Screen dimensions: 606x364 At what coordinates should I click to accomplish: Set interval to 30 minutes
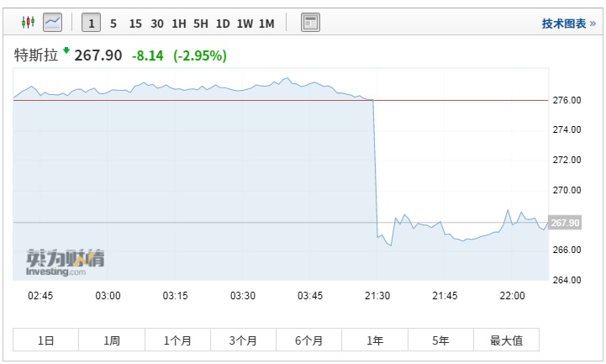(x=157, y=24)
